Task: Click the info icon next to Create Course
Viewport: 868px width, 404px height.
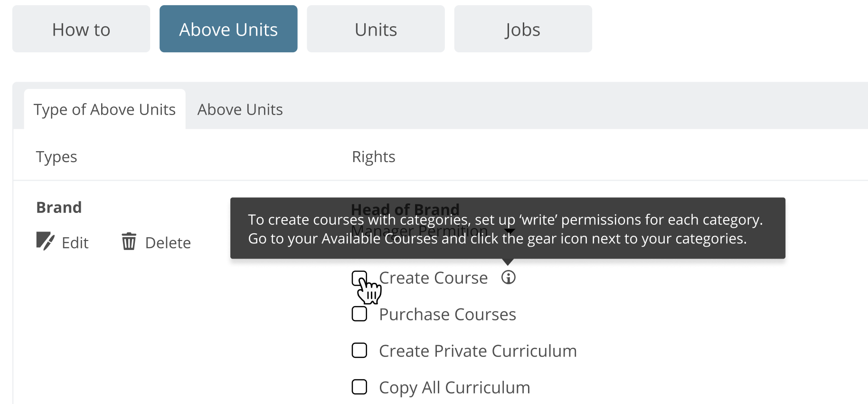Action: coord(509,277)
